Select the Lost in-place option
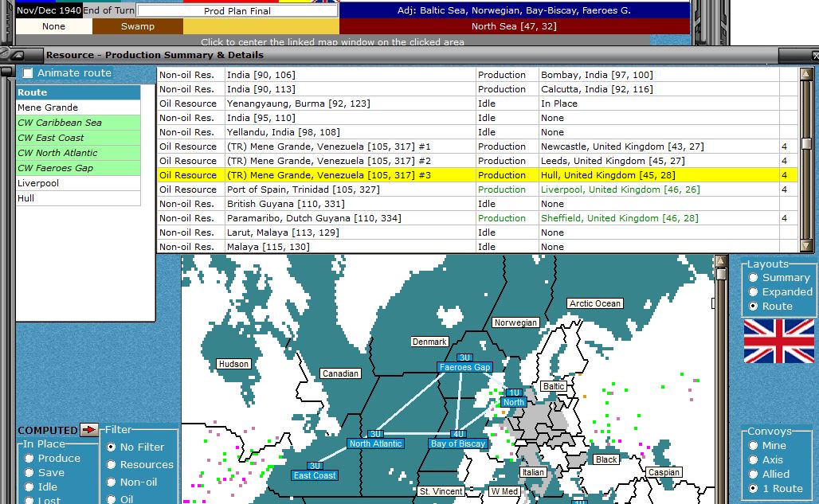This screenshot has width=819, height=504. [29, 500]
